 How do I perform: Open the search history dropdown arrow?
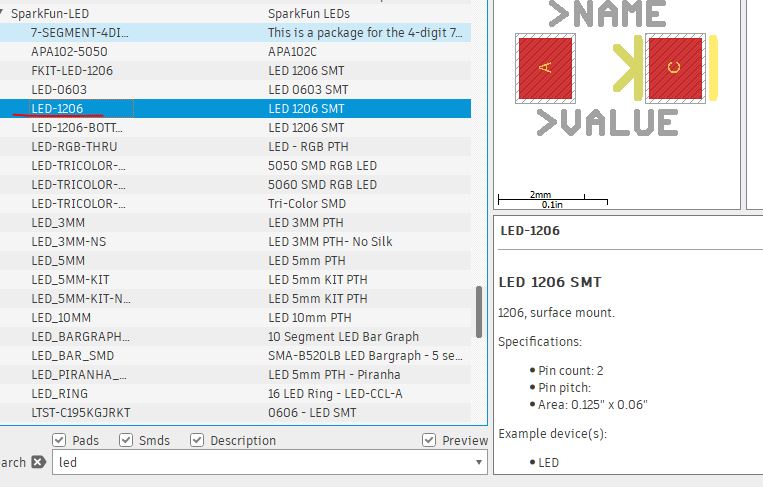[x=479, y=462]
